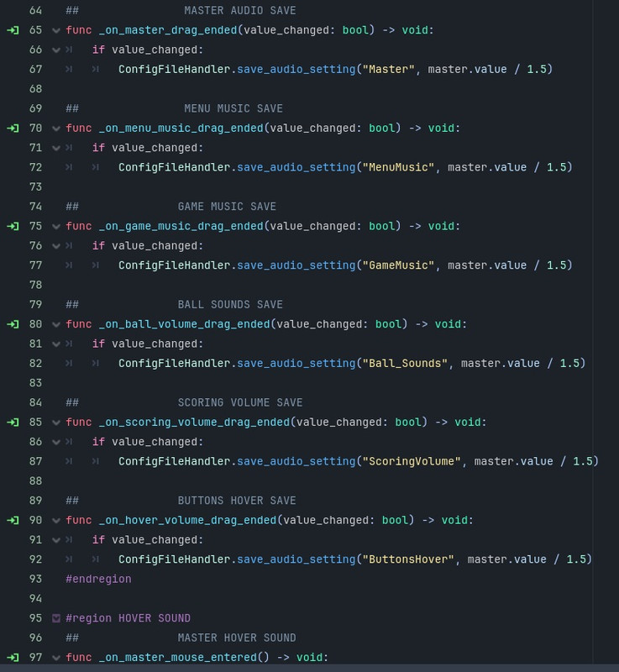Click signal connection icon on line 90
Screen dimensions: 619x672
click(x=13, y=520)
